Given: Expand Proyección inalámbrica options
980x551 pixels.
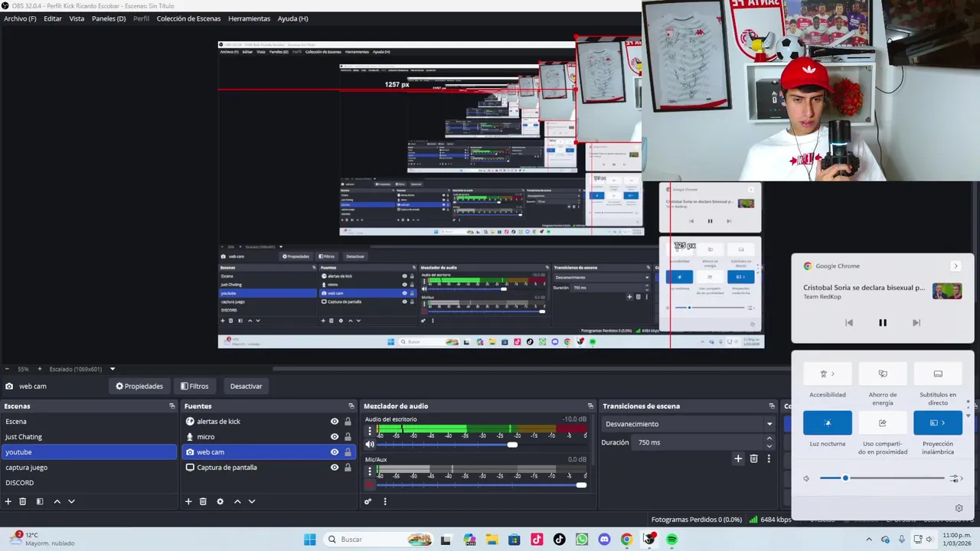Looking at the screenshot, I should pos(943,422).
